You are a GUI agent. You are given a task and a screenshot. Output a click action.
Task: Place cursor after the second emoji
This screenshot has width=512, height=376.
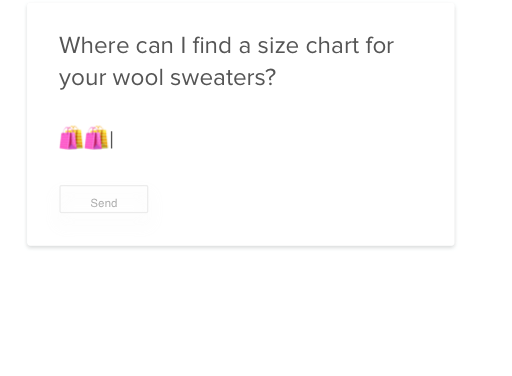tap(112, 140)
